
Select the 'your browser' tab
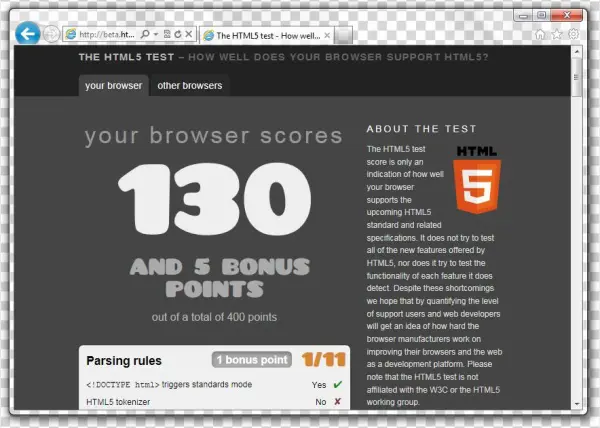(113, 86)
